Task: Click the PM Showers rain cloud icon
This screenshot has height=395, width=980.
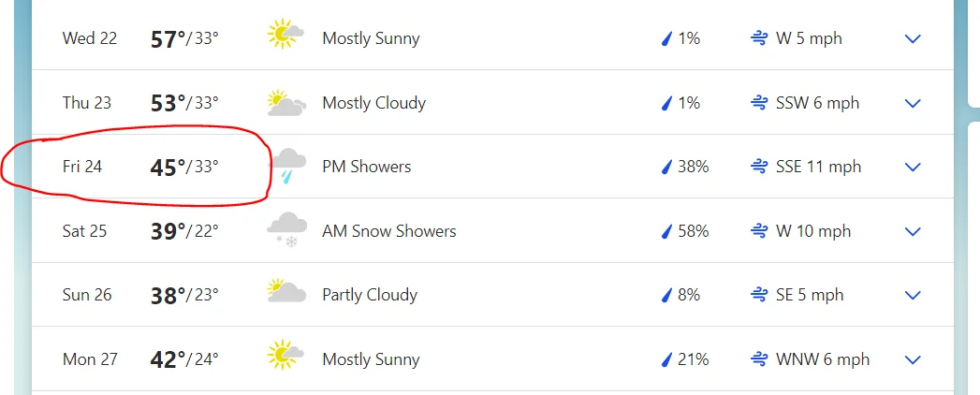Action: tap(288, 167)
